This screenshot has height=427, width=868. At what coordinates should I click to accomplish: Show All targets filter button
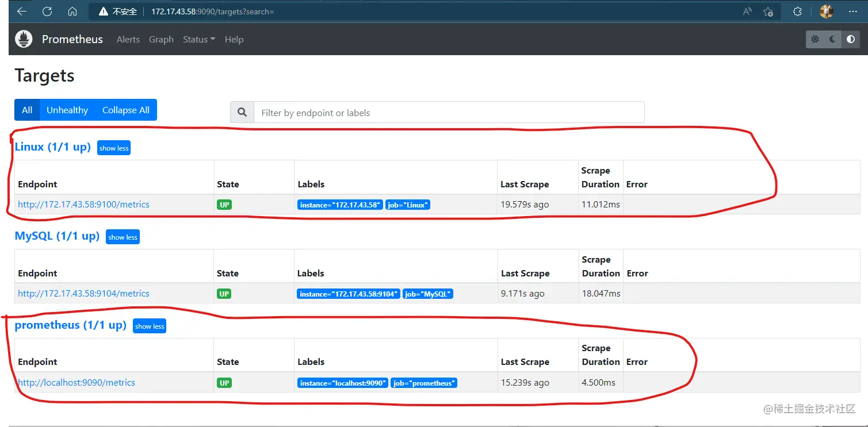tap(27, 110)
